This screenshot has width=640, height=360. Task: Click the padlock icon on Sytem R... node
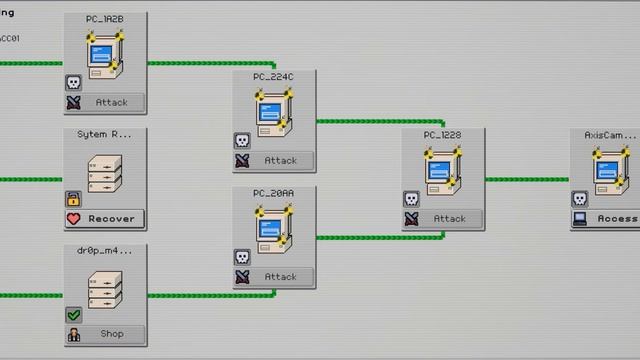(73, 199)
